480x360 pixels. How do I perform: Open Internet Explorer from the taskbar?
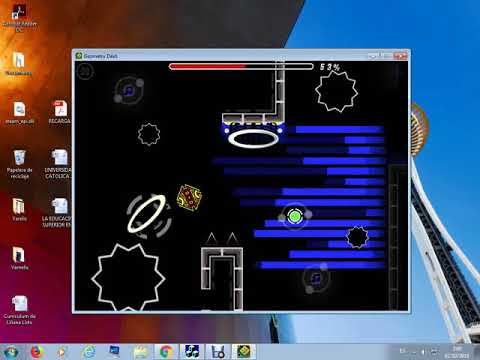89,352
